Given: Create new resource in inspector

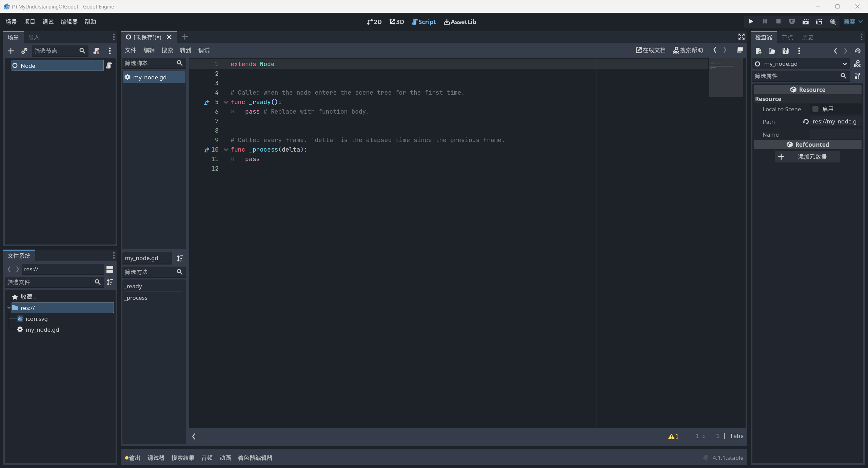Looking at the screenshot, I should [758, 51].
